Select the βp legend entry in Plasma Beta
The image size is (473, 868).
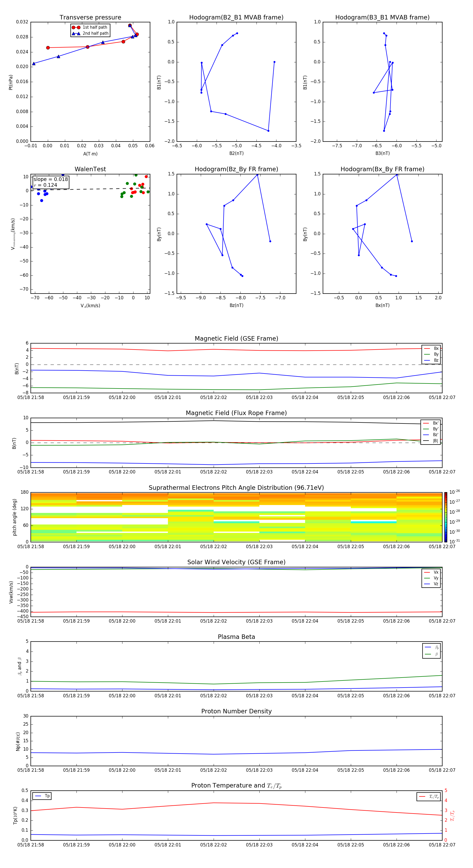(431, 647)
